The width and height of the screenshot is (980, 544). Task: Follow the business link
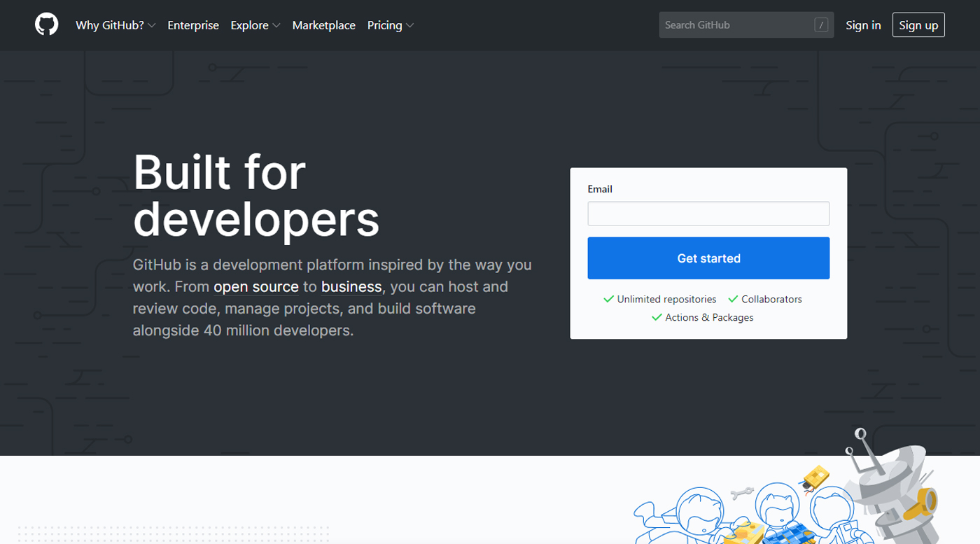click(351, 287)
